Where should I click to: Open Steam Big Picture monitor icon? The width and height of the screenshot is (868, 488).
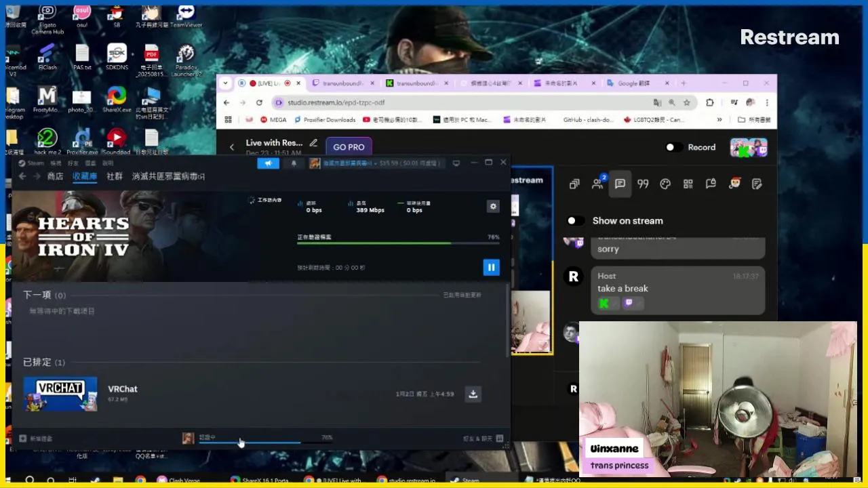point(456,163)
